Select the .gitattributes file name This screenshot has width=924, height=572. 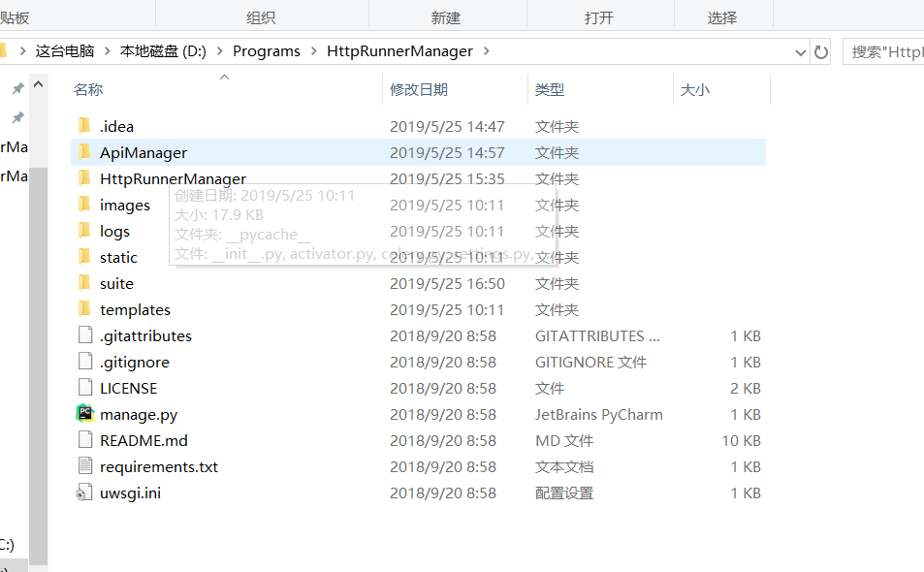[145, 335]
